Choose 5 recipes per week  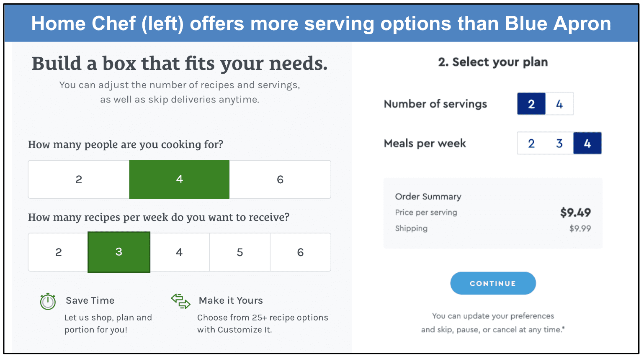[x=240, y=252]
